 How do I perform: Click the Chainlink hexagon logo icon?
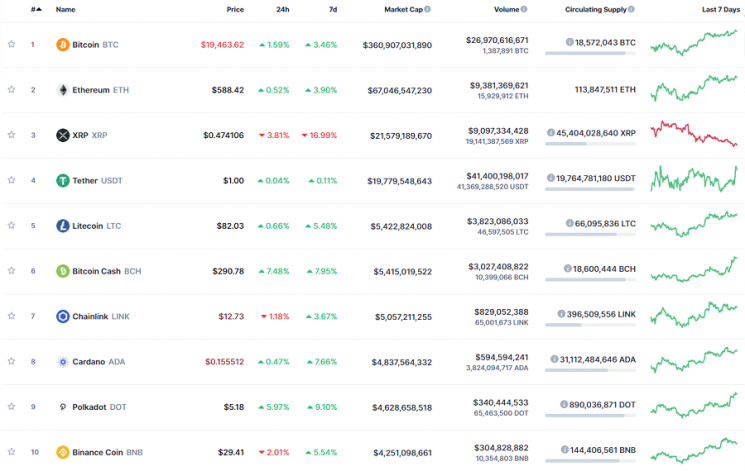[x=63, y=316]
